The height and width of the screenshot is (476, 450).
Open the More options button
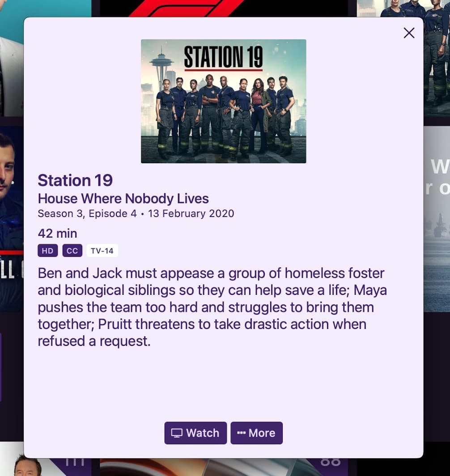256,433
